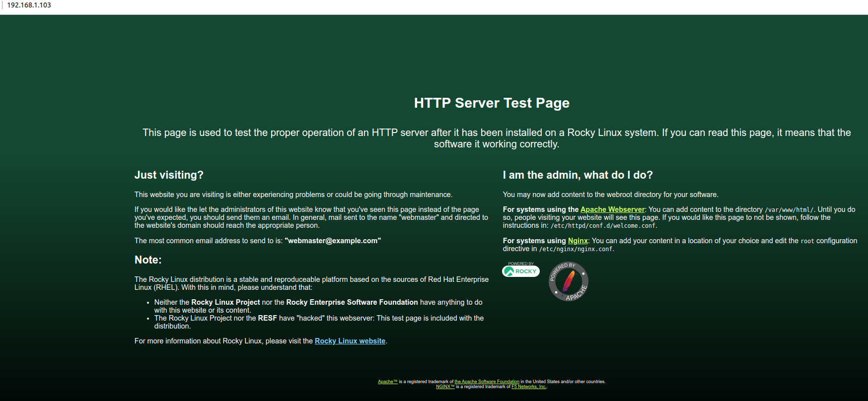Click the bold RESF text in bullet list
Screen dimensions: 868x401
267,318
